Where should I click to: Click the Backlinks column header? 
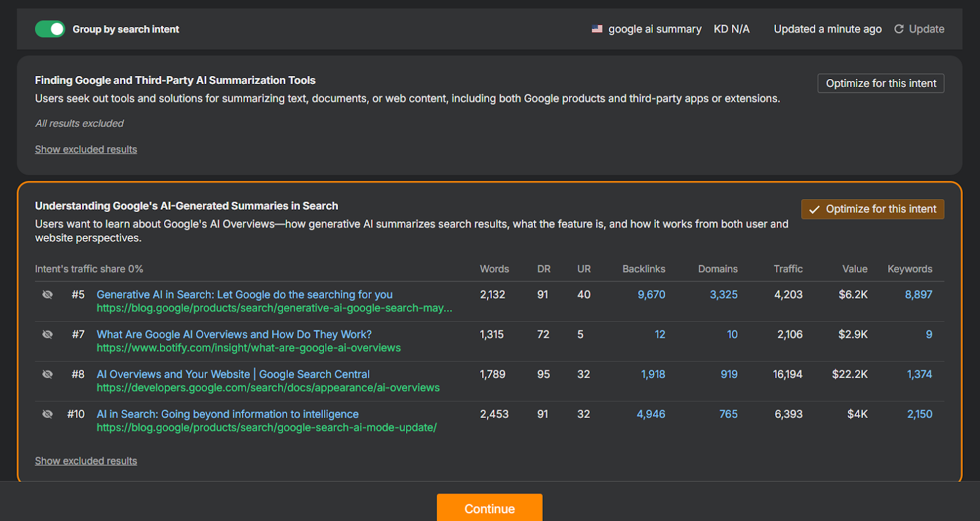(x=644, y=269)
